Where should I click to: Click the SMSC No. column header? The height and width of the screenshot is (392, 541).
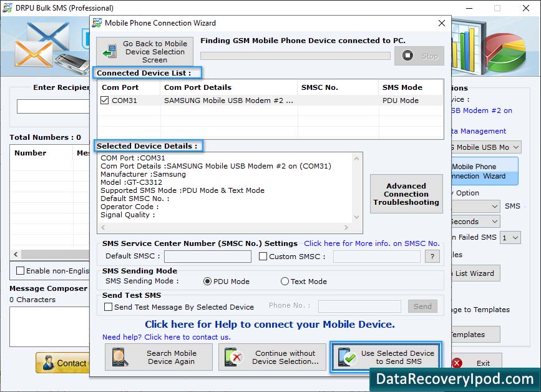click(338, 87)
